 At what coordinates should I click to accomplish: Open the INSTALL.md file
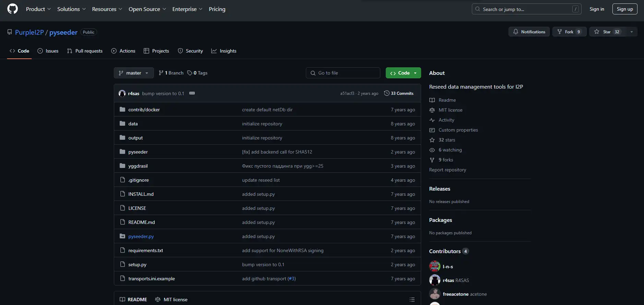(x=141, y=194)
